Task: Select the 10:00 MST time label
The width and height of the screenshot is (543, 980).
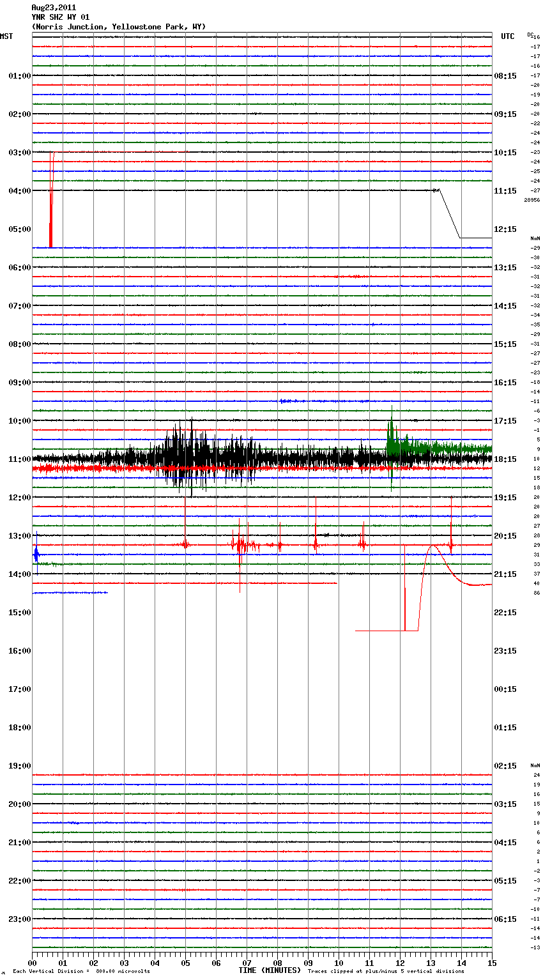Action: click(x=20, y=421)
